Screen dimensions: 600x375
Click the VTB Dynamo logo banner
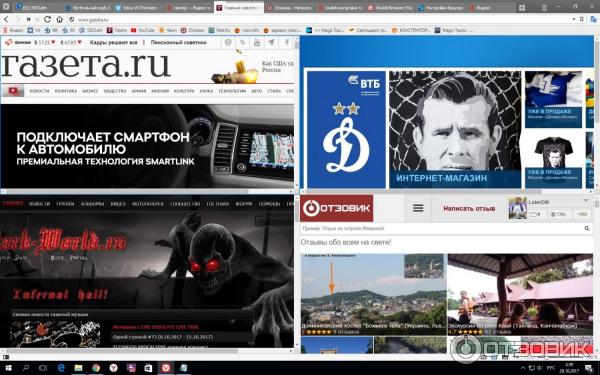(346, 129)
